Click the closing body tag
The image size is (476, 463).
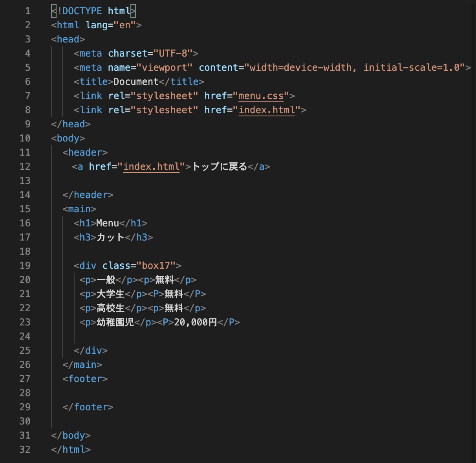point(71,435)
